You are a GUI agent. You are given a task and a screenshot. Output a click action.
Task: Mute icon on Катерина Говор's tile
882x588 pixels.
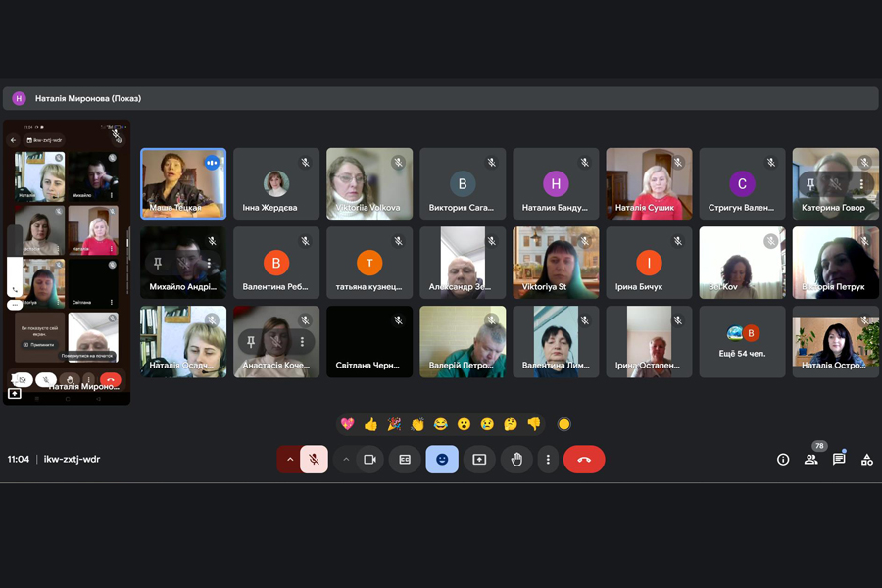click(836, 184)
